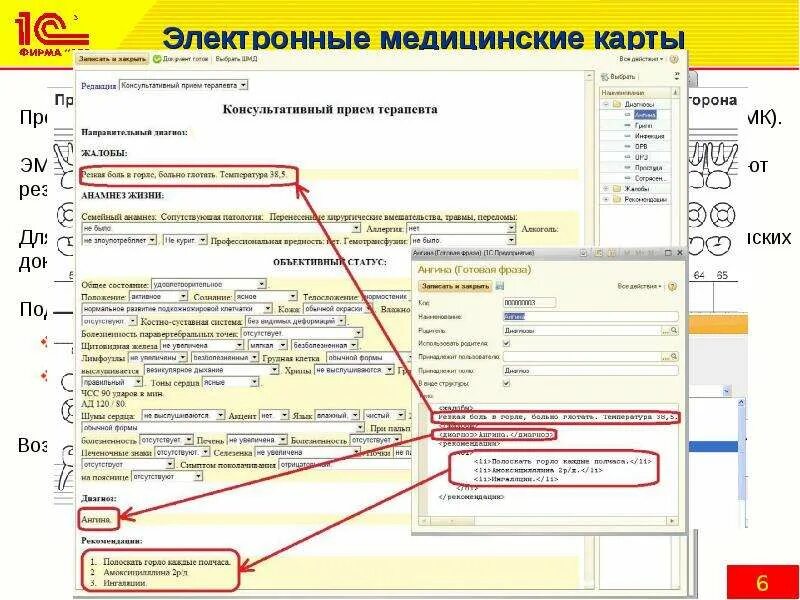
Task: Select 'Ангина' item in the diagnoses tree
Action: pyautogui.click(x=645, y=115)
